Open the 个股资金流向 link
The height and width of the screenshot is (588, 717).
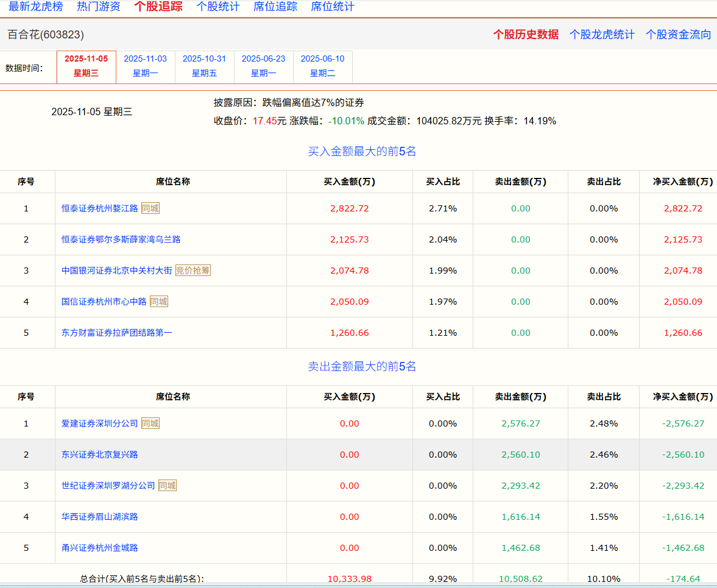click(678, 35)
